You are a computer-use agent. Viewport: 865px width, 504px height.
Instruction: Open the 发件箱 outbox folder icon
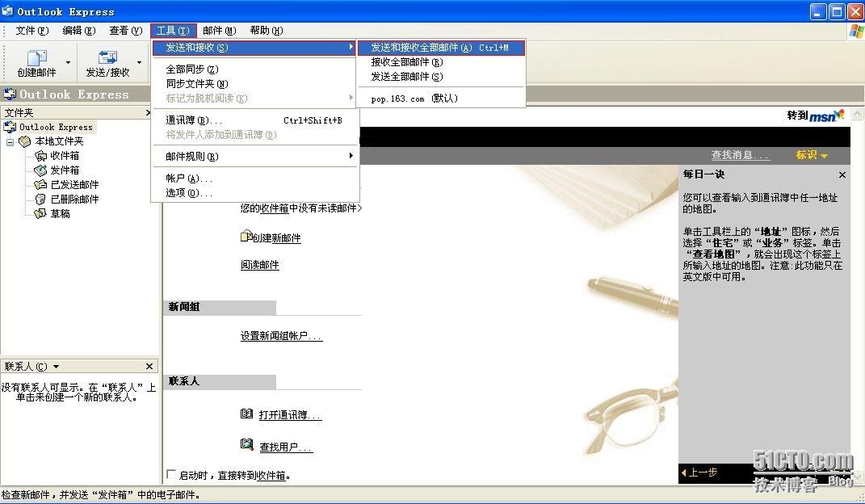[40, 170]
